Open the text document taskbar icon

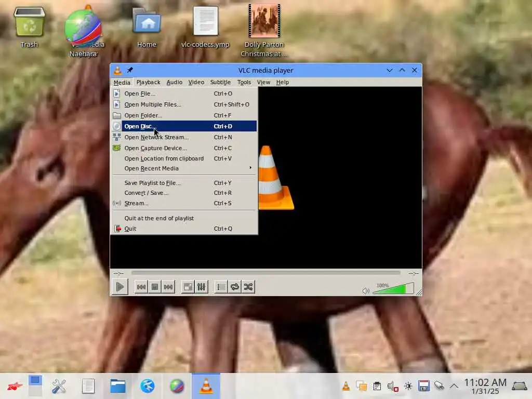click(x=88, y=386)
